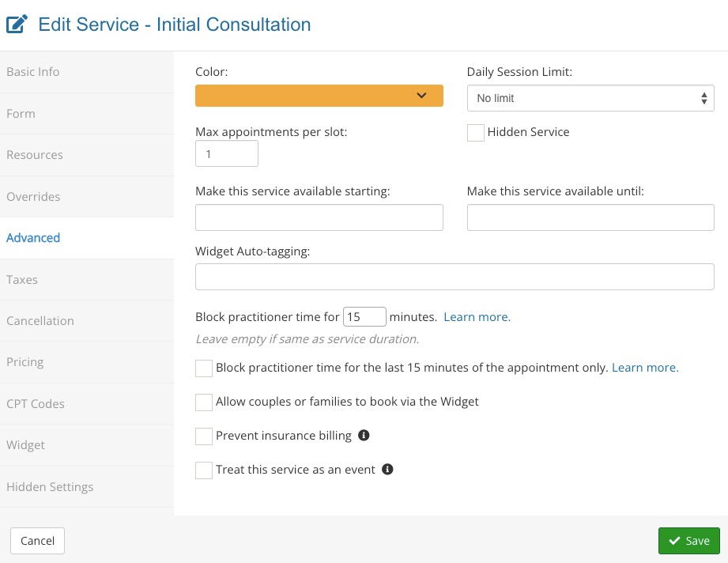Open the Daily Session Limit dropdown

coord(590,98)
